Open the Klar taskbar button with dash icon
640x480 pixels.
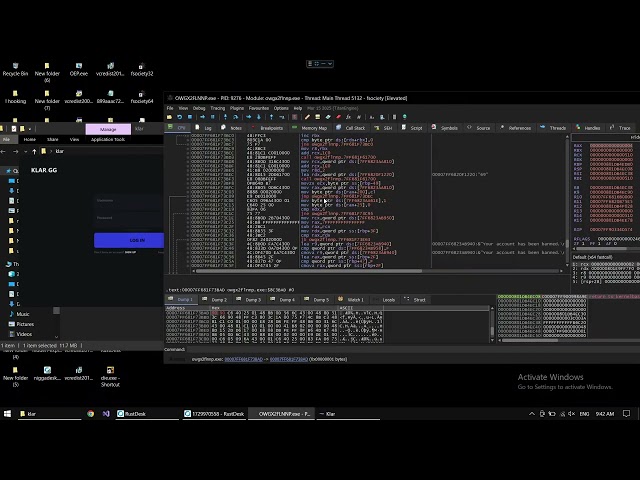coord(347,413)
